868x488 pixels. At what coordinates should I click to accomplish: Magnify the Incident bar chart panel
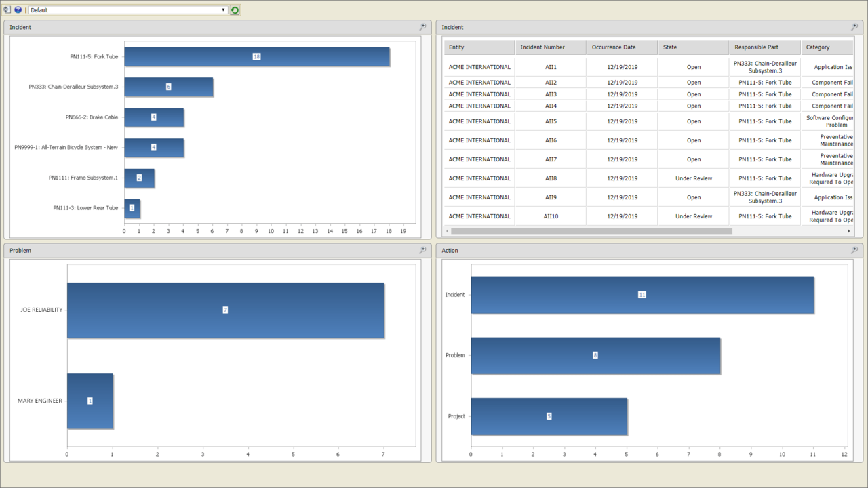(422, 26)
